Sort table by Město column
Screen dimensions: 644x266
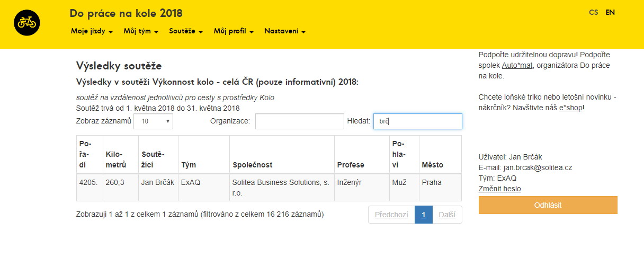pos(440,154)
